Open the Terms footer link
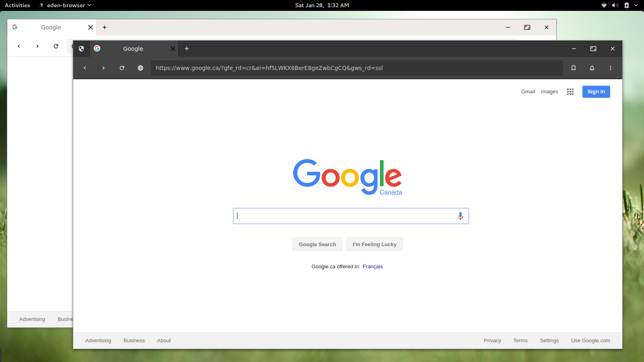Screen dimensions: 644x362 click(520, 341)
